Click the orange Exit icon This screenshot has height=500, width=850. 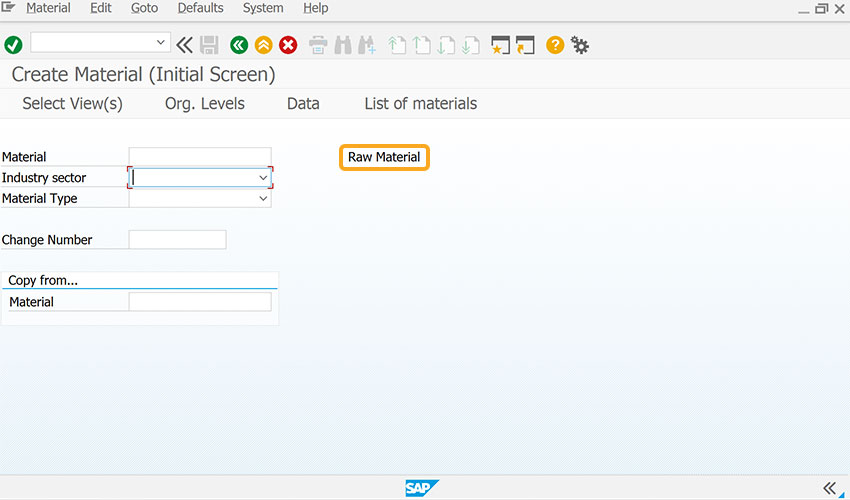point(263,45)
